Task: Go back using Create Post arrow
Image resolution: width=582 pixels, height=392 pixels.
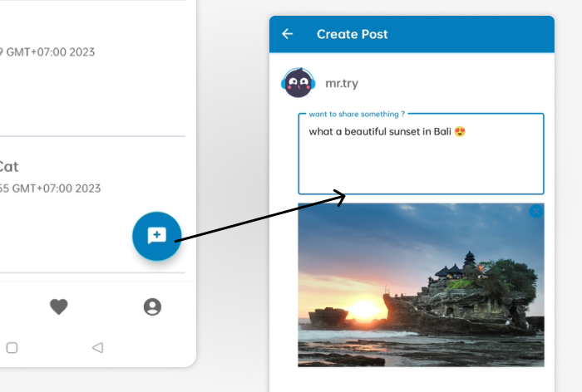Action: (288, 34)
